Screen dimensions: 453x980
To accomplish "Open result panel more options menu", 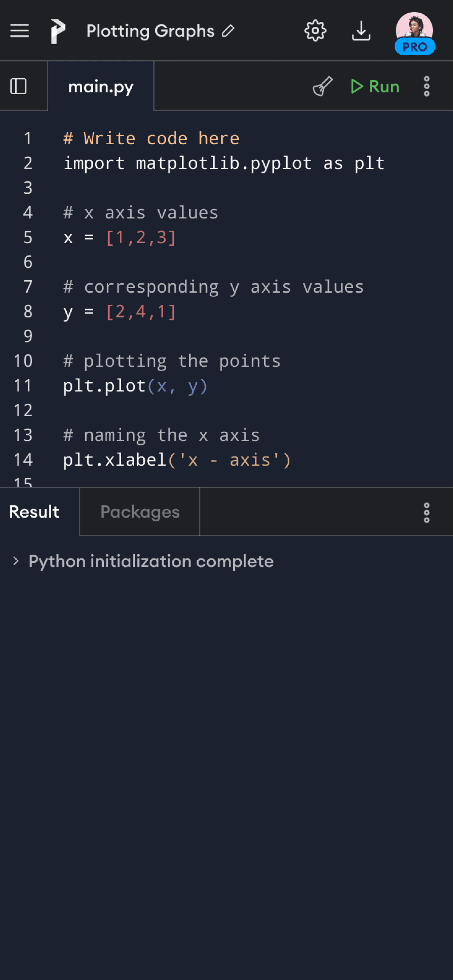I will [x=426, y=512].
